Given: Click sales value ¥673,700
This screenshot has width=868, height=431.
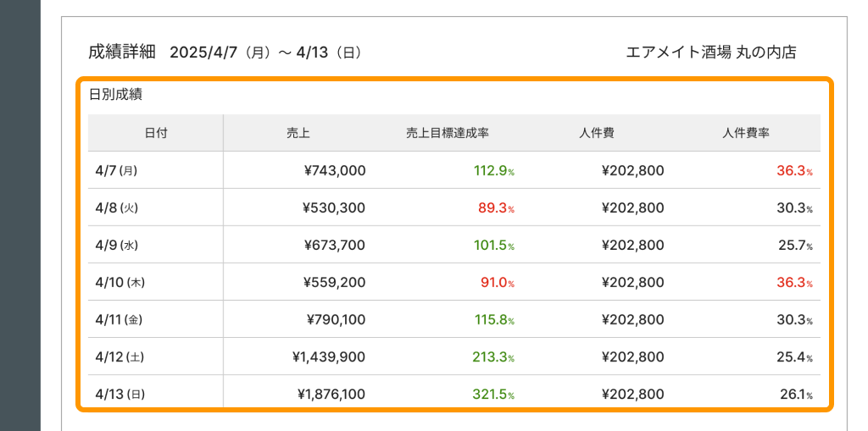Looking at the screenshot, I should [335, 245].
